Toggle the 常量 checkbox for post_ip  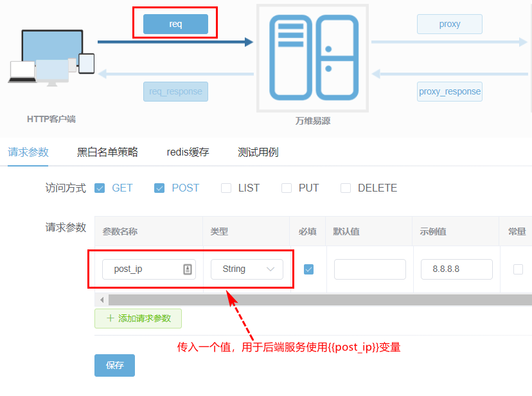(x=518, y=269)
